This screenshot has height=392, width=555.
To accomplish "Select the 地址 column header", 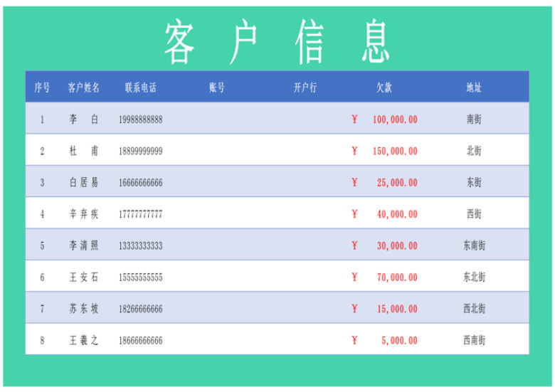I will [x=474, y=88].
